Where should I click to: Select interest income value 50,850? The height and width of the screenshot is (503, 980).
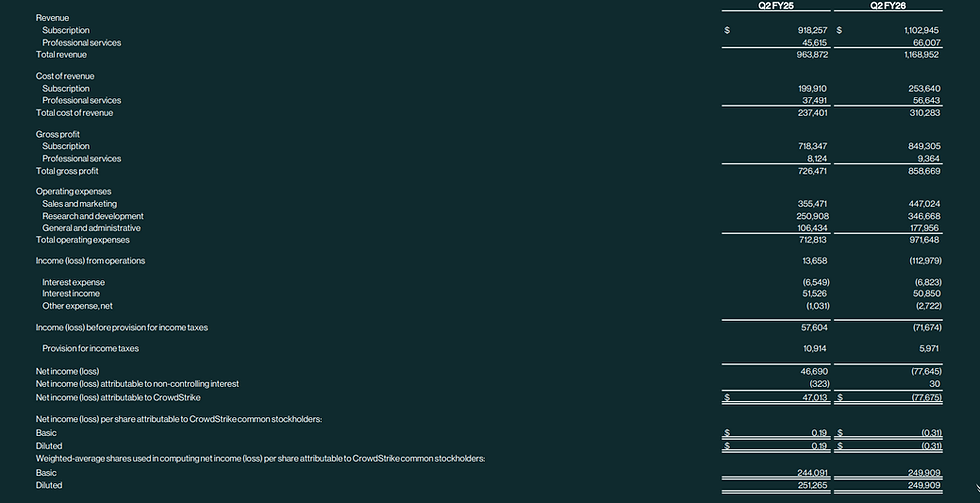point(928,294)
